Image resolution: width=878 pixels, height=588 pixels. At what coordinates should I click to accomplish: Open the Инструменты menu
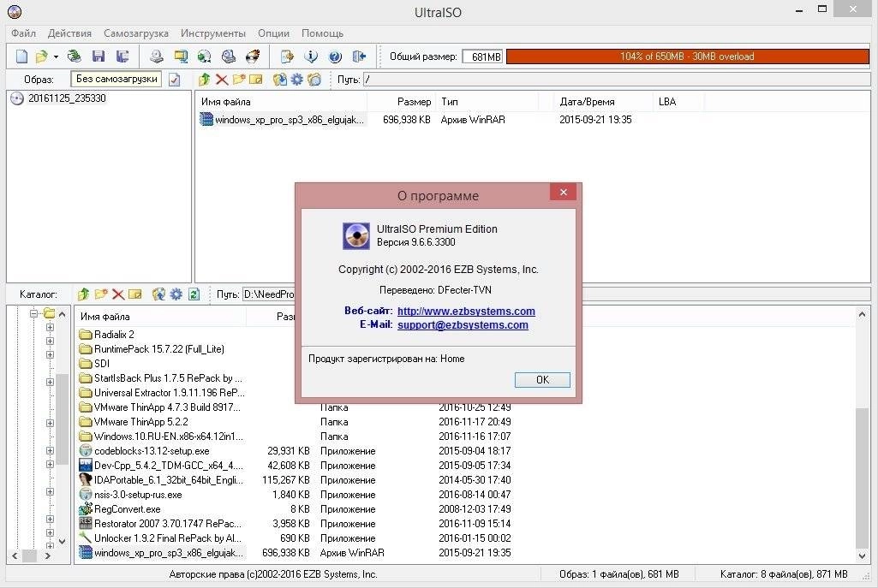[x=212, y=33]
